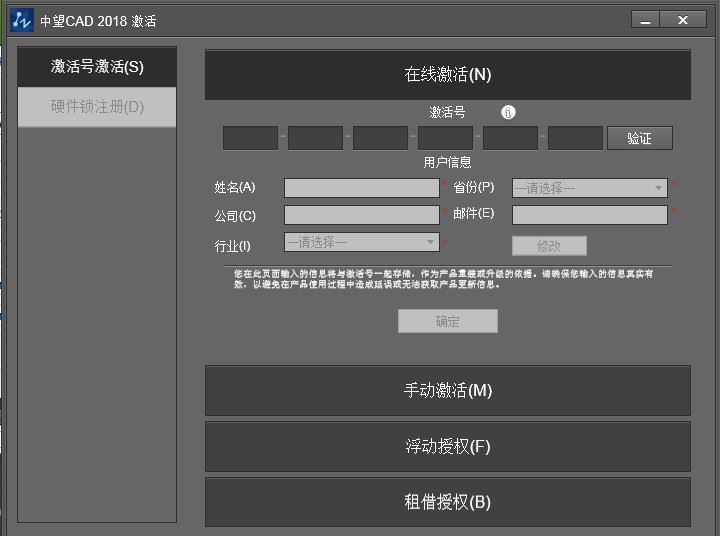This screenshot has height=536, width=720.
Task: Click the second activation code box
Action: pyautogui.click(x=315, y=138)
